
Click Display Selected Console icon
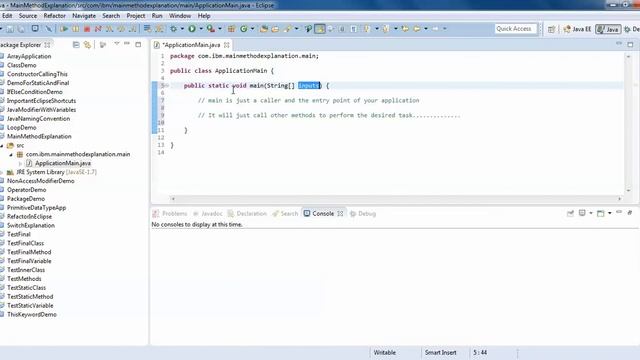(x=582, y=213)
